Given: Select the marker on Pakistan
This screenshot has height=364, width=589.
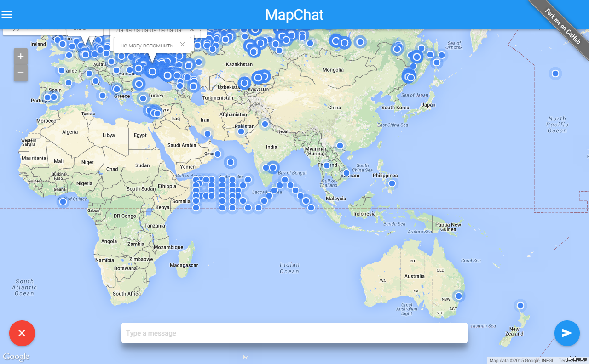Looking at the screenshot, I should coord(241,131).
